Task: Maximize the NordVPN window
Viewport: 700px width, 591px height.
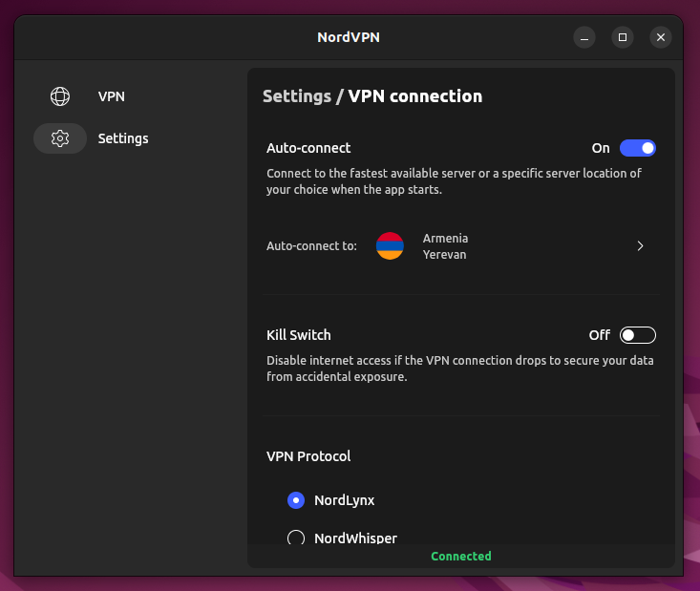Action: (623, 37)
